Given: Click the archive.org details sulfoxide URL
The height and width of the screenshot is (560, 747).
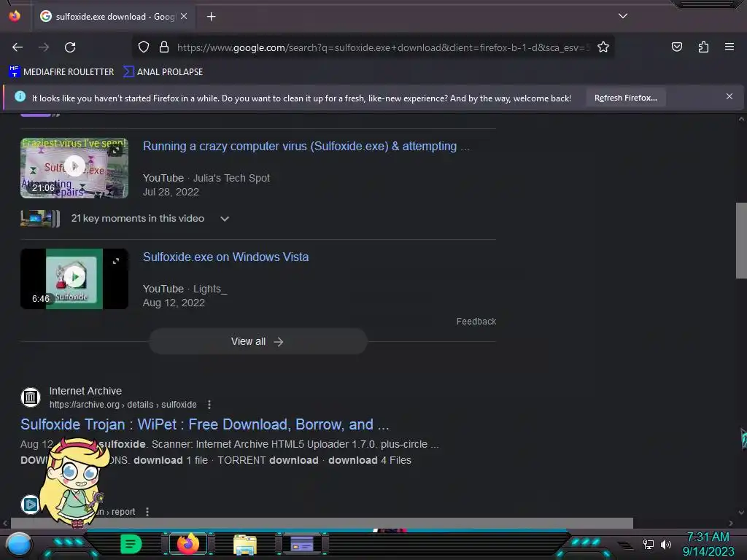Looking at the screenshot, I should [x=123, y=404].
